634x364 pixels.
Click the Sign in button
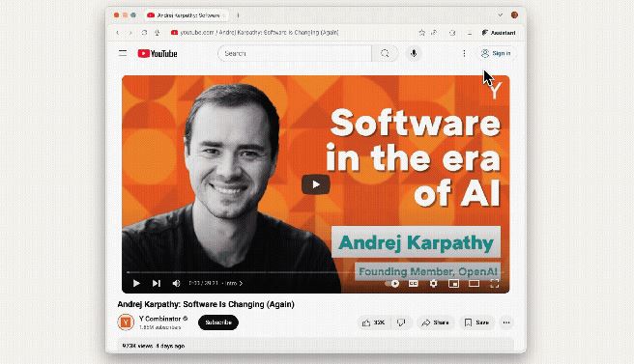point(496,53)
